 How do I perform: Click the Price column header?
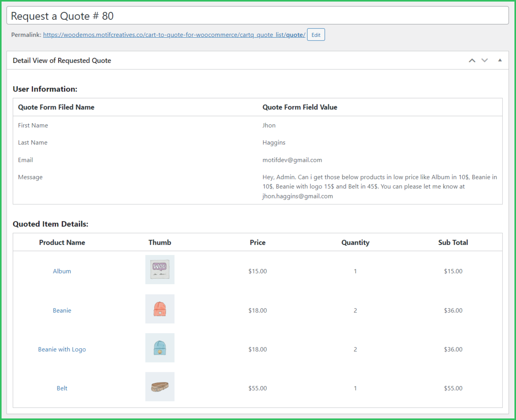click(257, 242)
